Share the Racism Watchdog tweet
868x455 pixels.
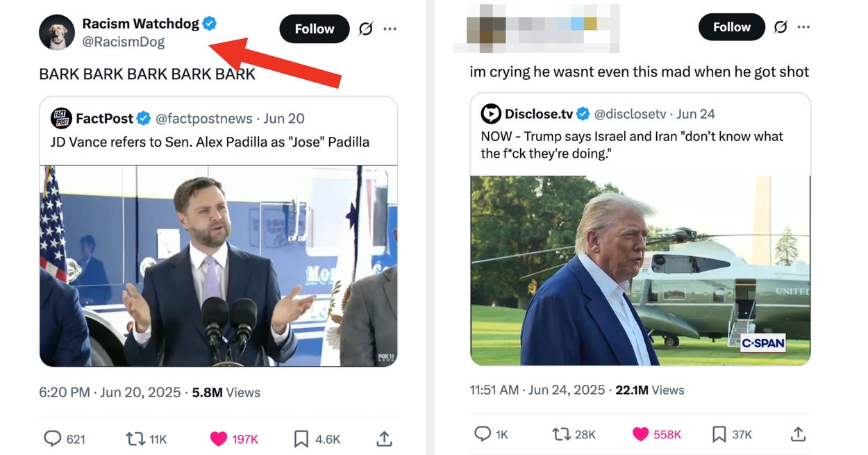pyautogui.click(x=384, y=438)
